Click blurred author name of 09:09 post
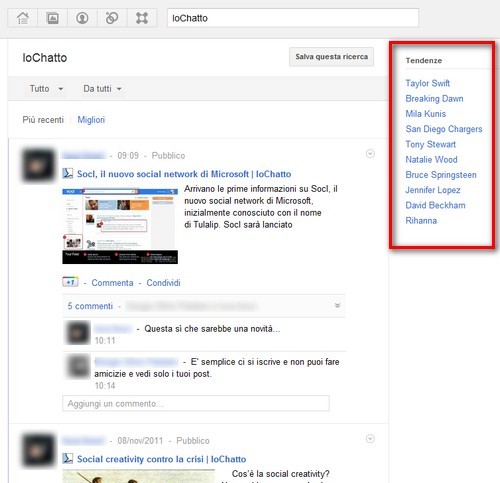The height and width of the screenshot is (483, 500). tap(84, 156)
